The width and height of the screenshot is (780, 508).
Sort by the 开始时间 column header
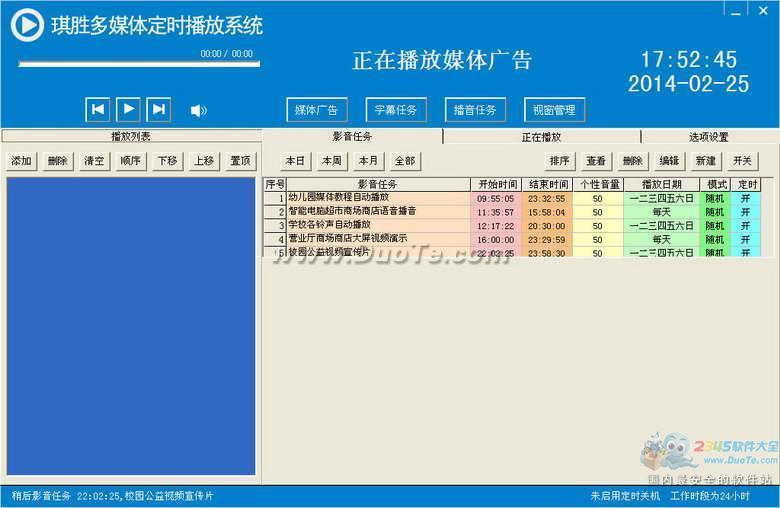(496, 185)
